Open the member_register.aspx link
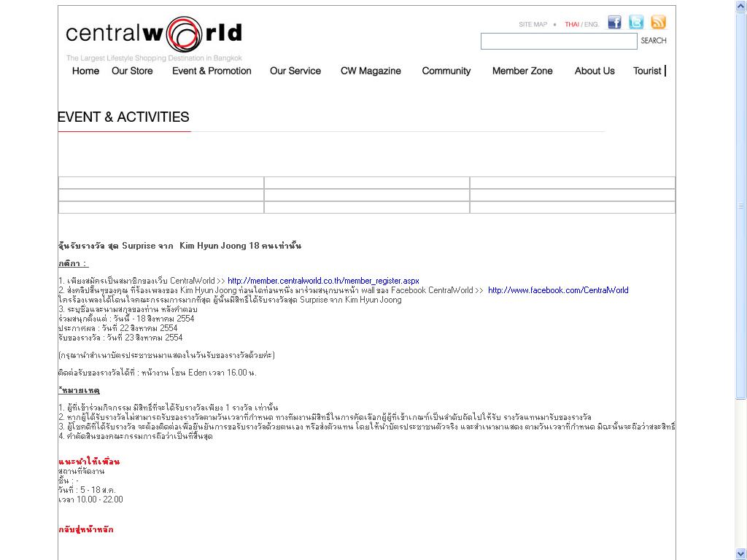747x560 pixels. click(323, 281)
